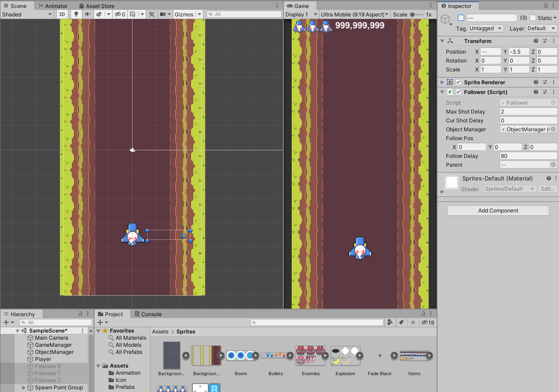Image resolution: width=559 pixels, height=392 pixels.
Task: Toggle the GameObject active checkbox
Action: click(461, 18)
